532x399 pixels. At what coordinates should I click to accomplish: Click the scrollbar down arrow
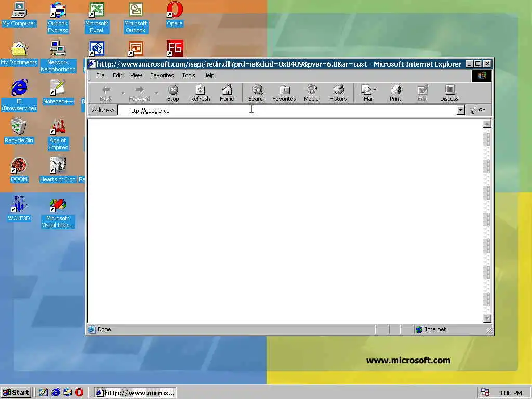pyautogui.click(x=487, y=318)
